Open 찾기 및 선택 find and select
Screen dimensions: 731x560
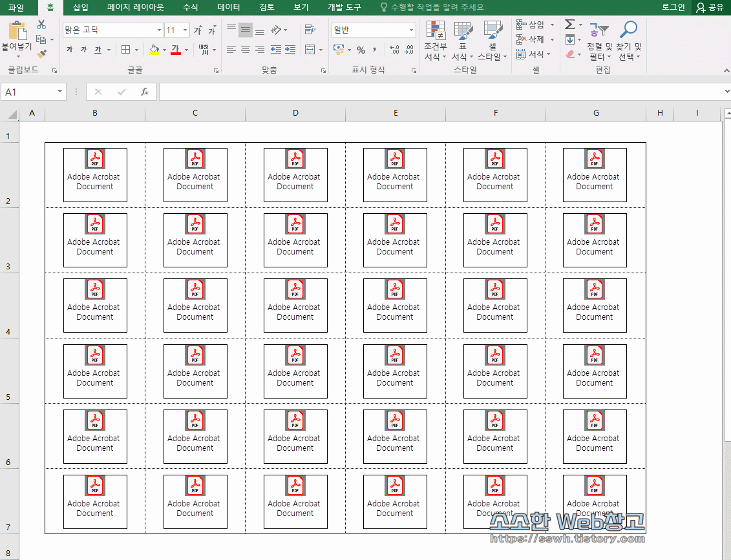628,41
